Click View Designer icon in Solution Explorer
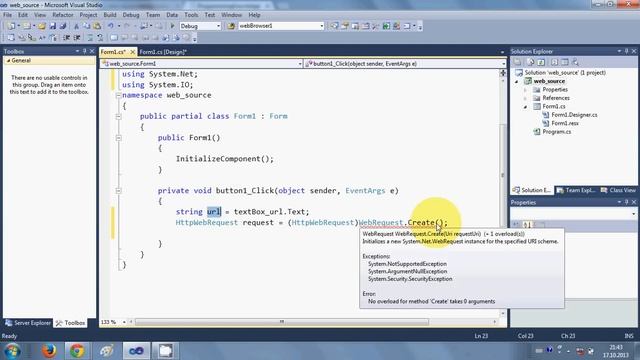 click(x=565, y=62)
